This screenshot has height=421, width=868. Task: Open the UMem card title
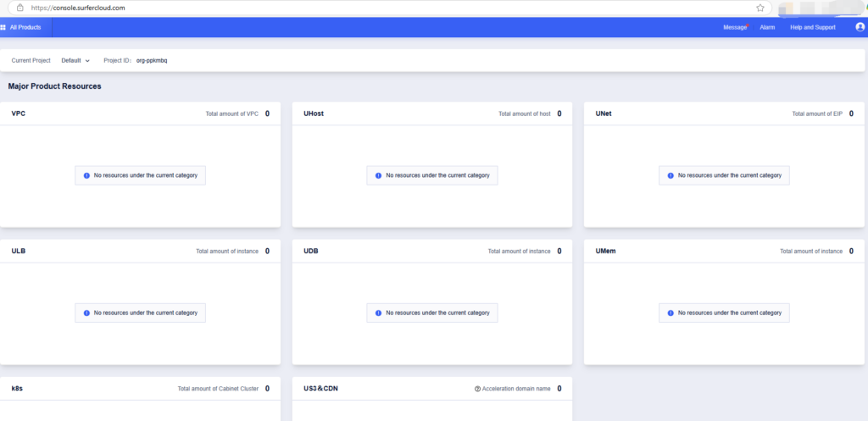tap(605, 252)
